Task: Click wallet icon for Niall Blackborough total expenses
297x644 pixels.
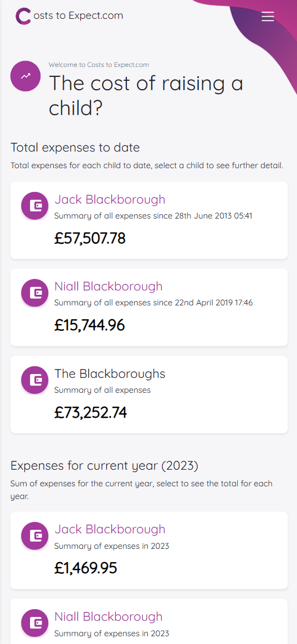Action: pyautogui.click(x=35, y=293)
